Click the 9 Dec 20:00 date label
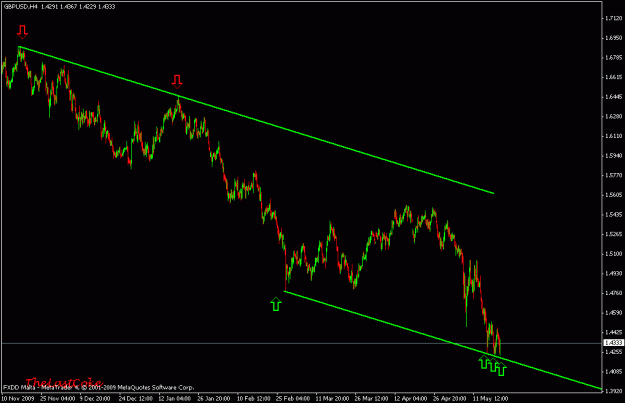Screen dimensions: 625x403 [x=95, y=399]
